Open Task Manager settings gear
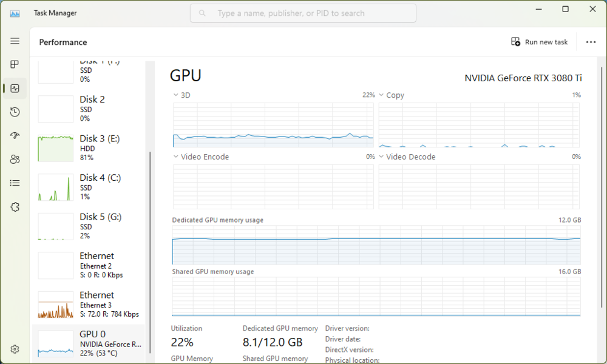Image resolution: width=607 pixels, height=364 pixels. point(15,349)
